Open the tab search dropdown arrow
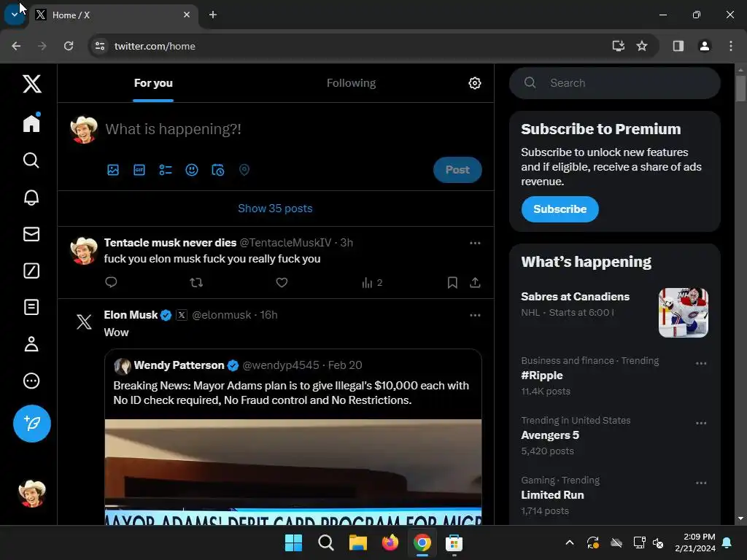Screen dimensions: 747x560 (x=15, y=15)
